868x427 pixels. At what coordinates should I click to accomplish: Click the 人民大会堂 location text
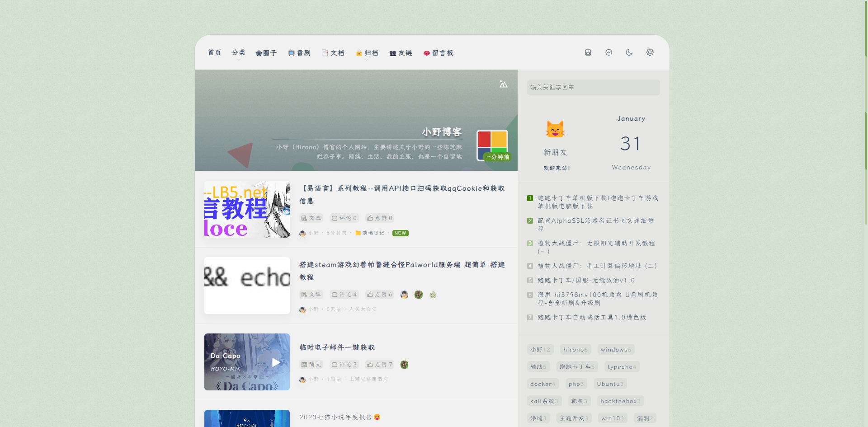[x=363, y=310]
